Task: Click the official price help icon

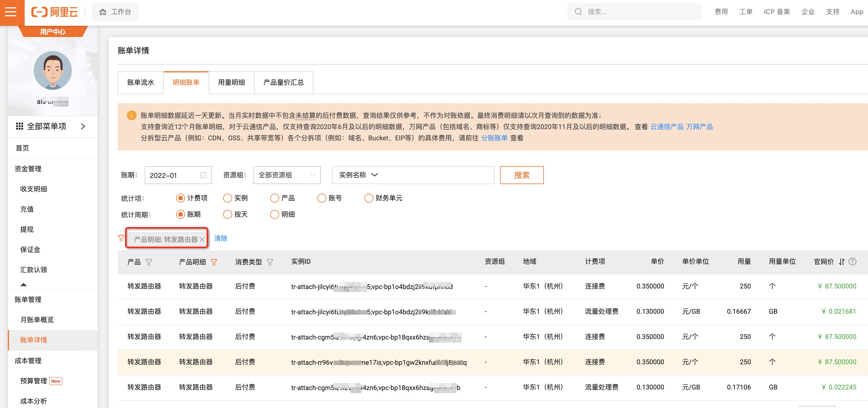Action: click(852, 262)
